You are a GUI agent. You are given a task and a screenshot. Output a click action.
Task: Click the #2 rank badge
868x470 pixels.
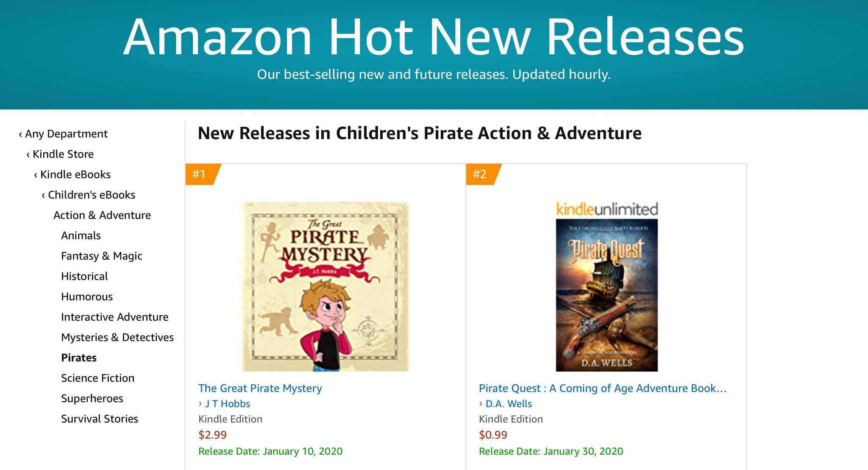[x=480, y=174]
